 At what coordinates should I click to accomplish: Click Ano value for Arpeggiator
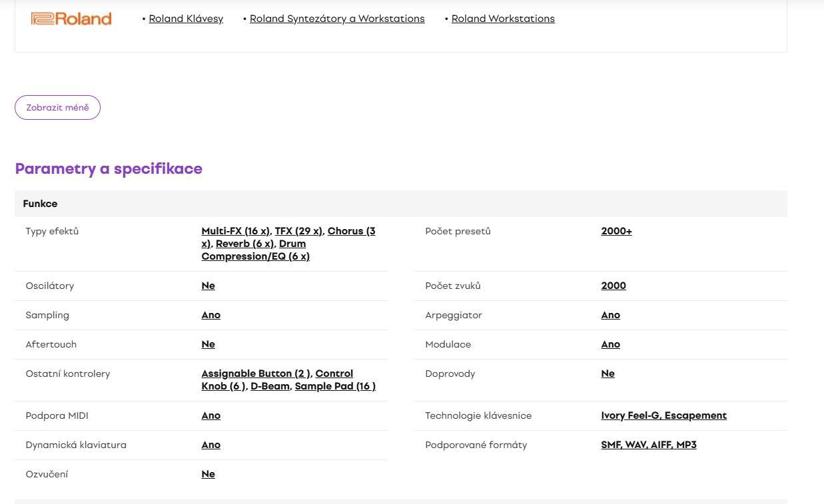[610, 315]
